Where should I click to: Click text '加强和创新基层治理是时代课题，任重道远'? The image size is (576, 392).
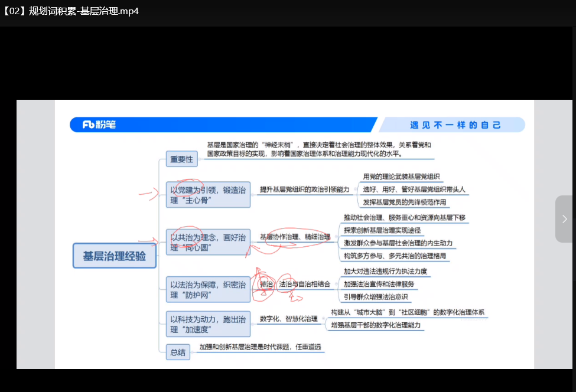click(260, 347)
